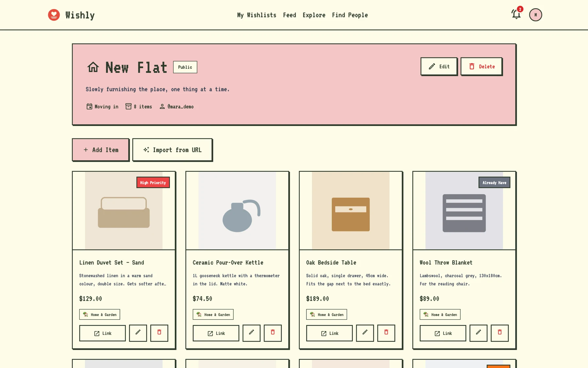The image size is (588, 368).
Task: Click the Wishly brand name
Action: (80, 15)
